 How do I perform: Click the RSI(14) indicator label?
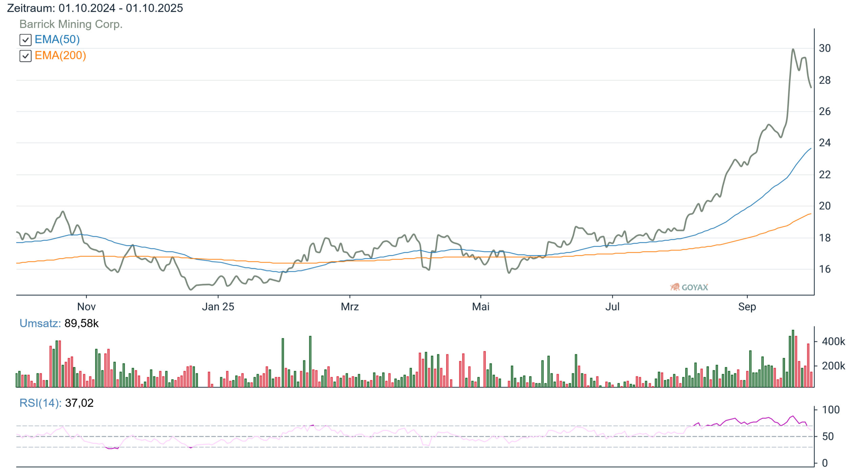tap(40, 403)
